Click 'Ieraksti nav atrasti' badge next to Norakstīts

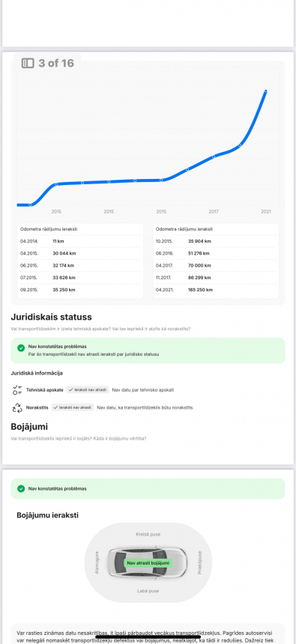pos(73,407)
